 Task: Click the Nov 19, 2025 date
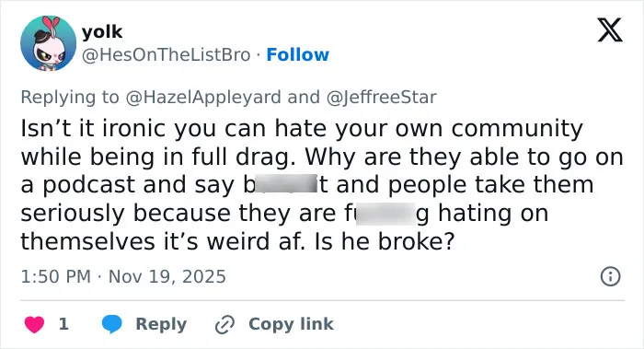167,276
